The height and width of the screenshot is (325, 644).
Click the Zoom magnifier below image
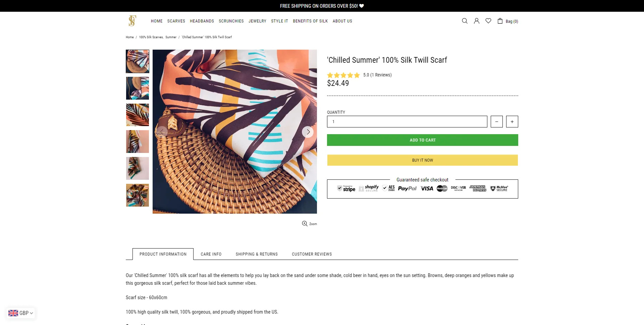point(305,224)
